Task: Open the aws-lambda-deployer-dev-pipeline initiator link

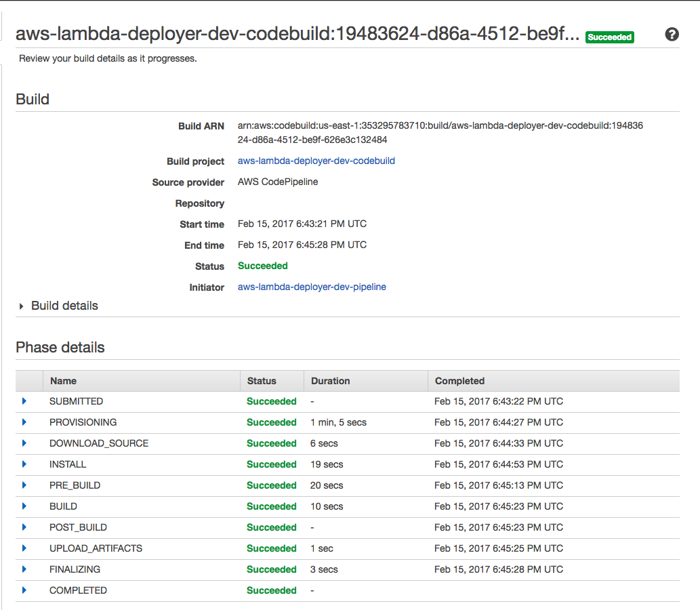Action: click(x=312, y=287)
